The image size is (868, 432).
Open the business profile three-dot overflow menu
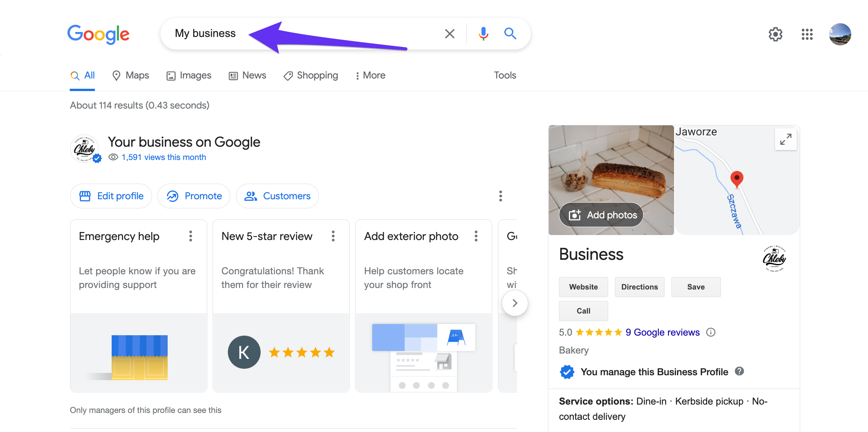[500, 196]
